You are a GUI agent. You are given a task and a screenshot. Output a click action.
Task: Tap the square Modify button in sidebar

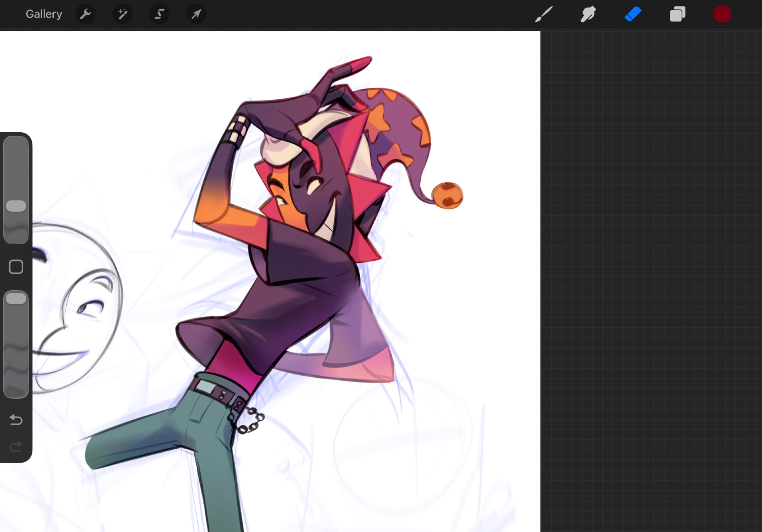tap(16, 267)
